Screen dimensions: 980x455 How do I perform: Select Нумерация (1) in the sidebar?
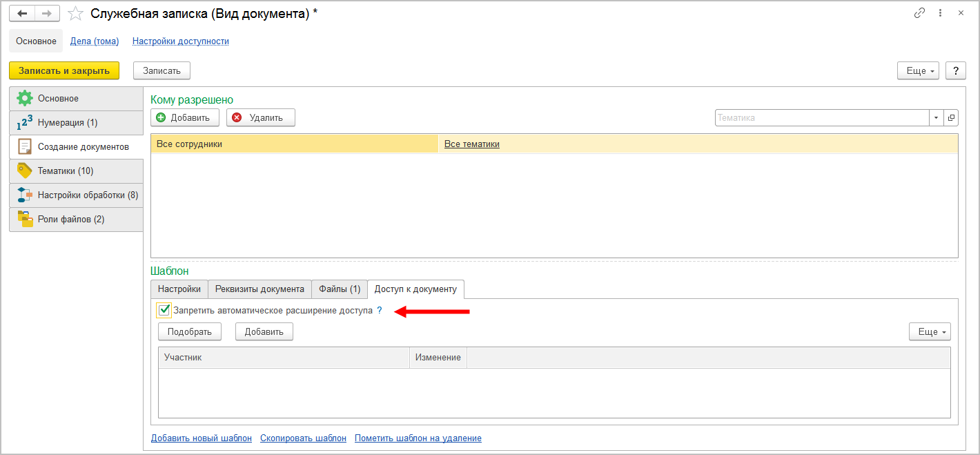(x=68, y=123)
